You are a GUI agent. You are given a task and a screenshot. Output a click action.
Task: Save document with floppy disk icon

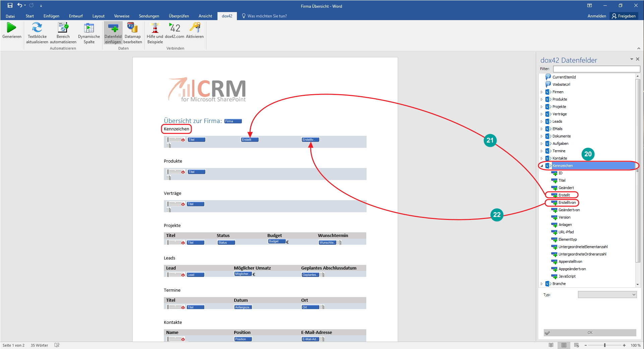[x=10, y=5]
